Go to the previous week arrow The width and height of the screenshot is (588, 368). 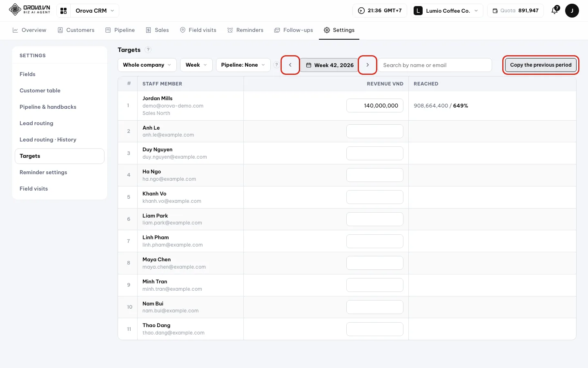point(290,65)
